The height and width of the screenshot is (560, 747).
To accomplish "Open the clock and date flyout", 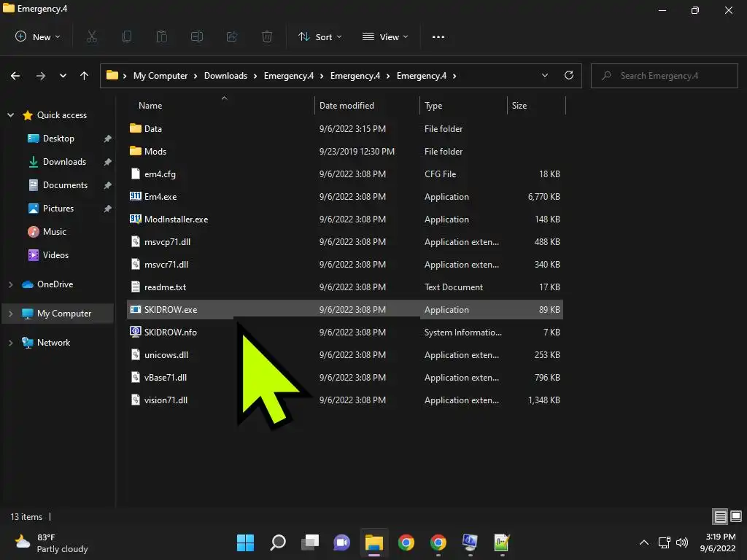I will click(719, 542).
